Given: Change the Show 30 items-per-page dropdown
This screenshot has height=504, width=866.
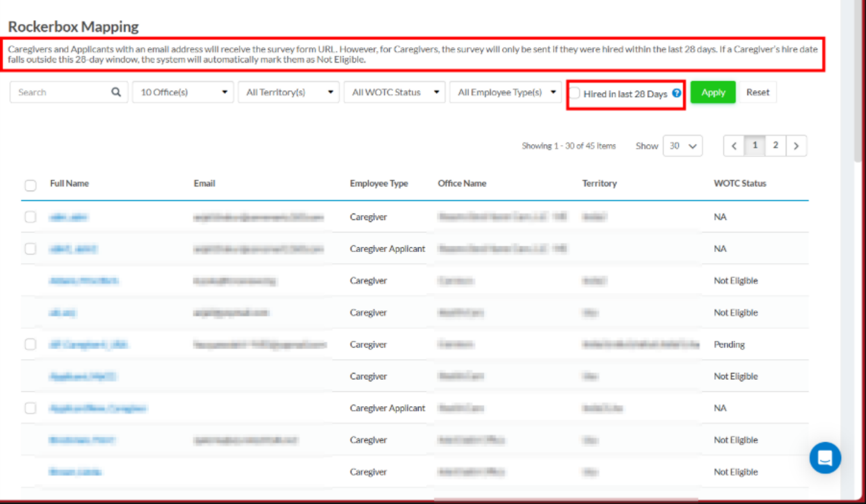Looking at the screenshot, I should [x=682, y=146].
